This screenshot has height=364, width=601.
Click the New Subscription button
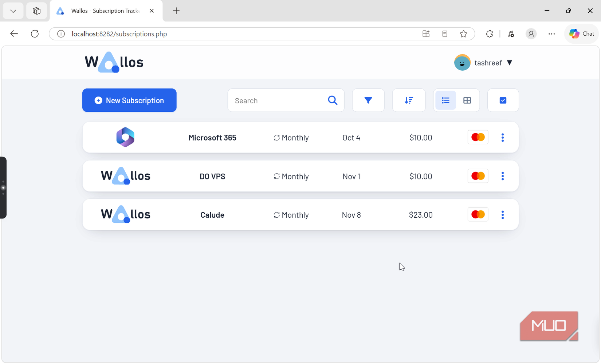click(x=129, y=100)
